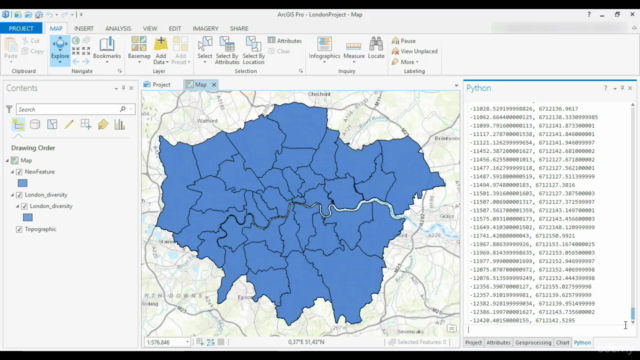Open the Bookmarks menu
The height and width of the screenshot is (360, 640).
(x=107, y=50)
